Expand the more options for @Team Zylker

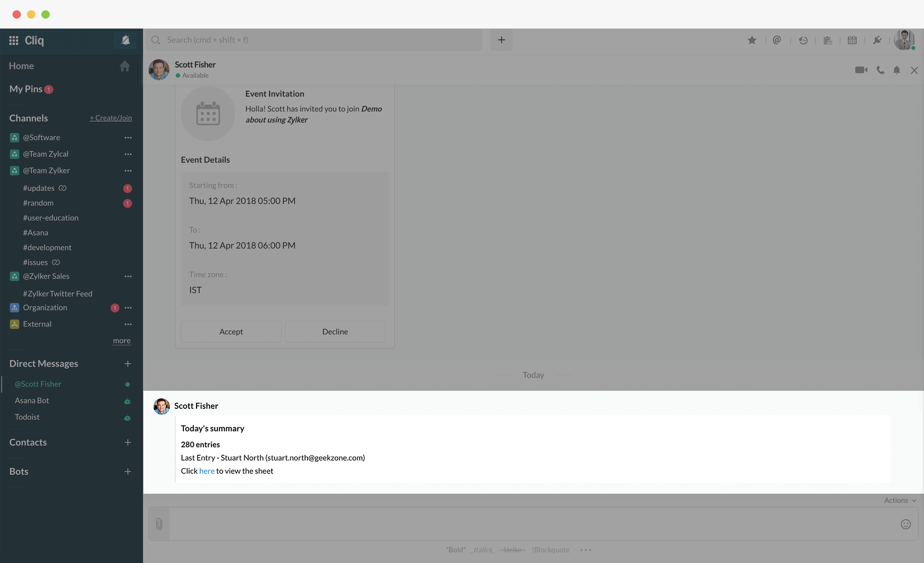point(128,171)
